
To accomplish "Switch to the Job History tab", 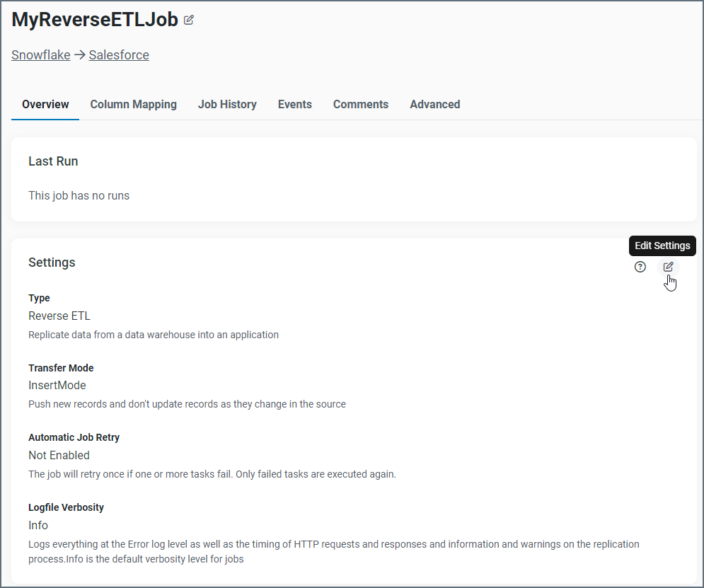I will click(227, 104).
